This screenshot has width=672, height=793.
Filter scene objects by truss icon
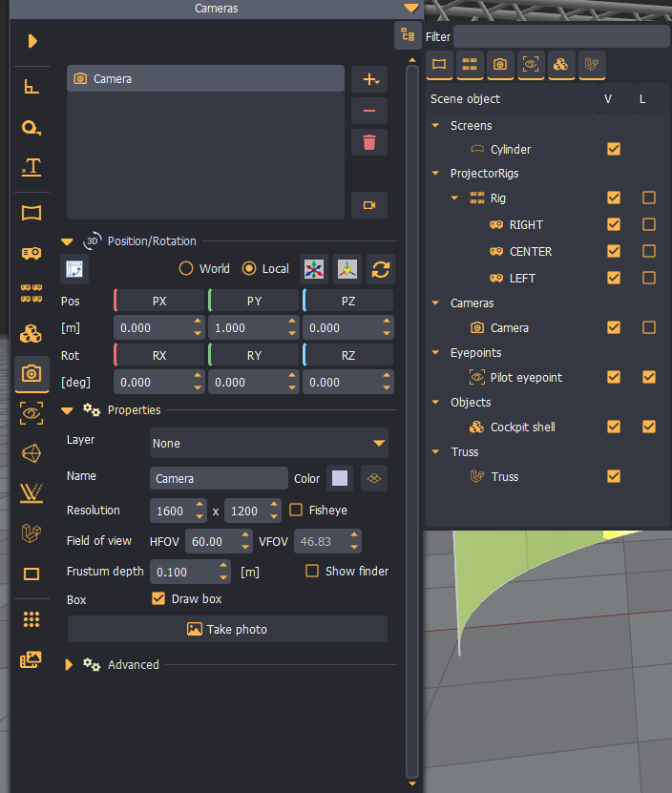pyautogui.click(x=592, y=65)
